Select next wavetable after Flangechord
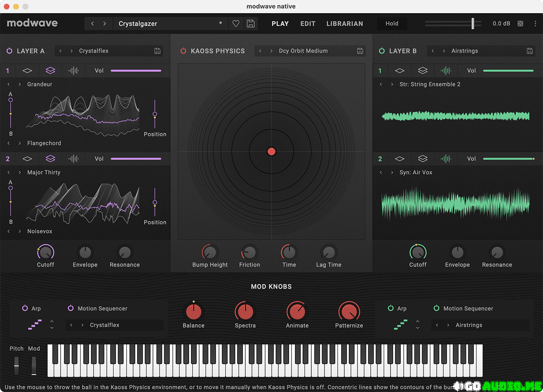This screenshot has height=392, width=543. click(x=20, y=143)
